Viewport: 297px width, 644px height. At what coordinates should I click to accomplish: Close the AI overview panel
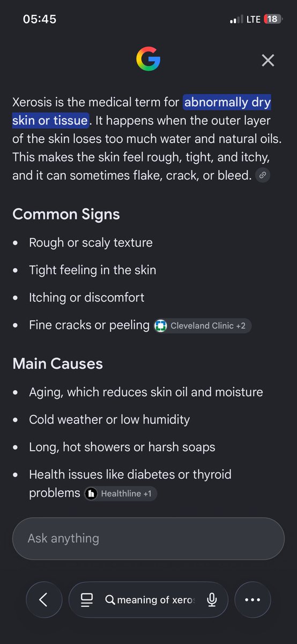click(268, 60)
